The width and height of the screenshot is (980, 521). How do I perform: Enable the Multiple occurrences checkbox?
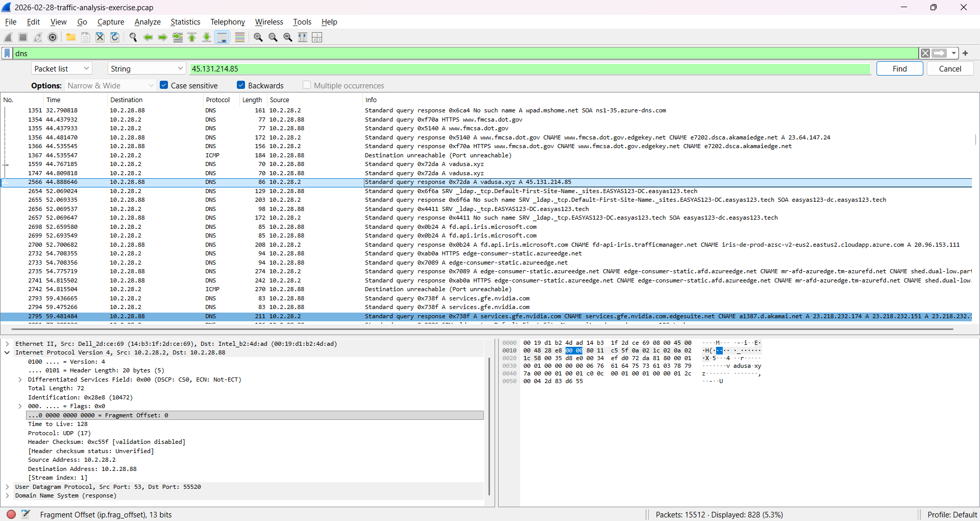(307, 85)
